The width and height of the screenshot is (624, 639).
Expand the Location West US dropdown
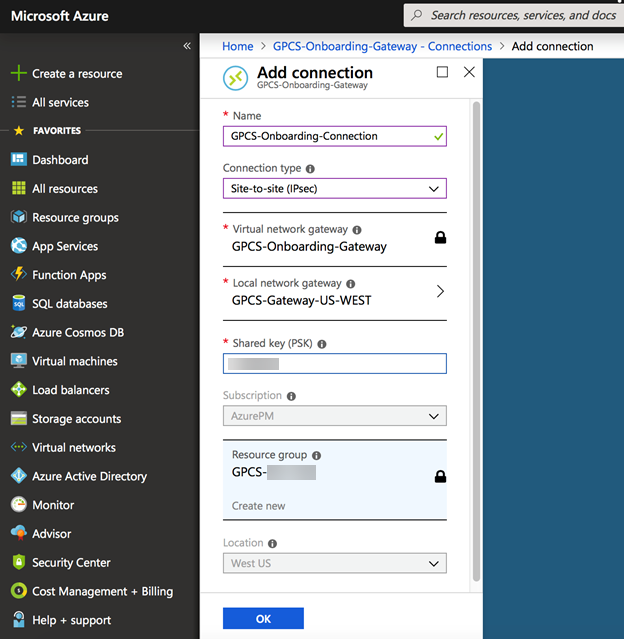[x=334, y=563]
